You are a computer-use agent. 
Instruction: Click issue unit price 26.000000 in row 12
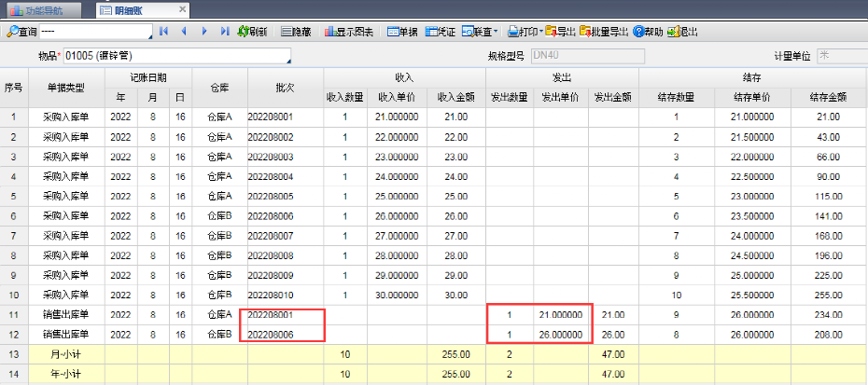pyautogui.click(x=560, y=335)
